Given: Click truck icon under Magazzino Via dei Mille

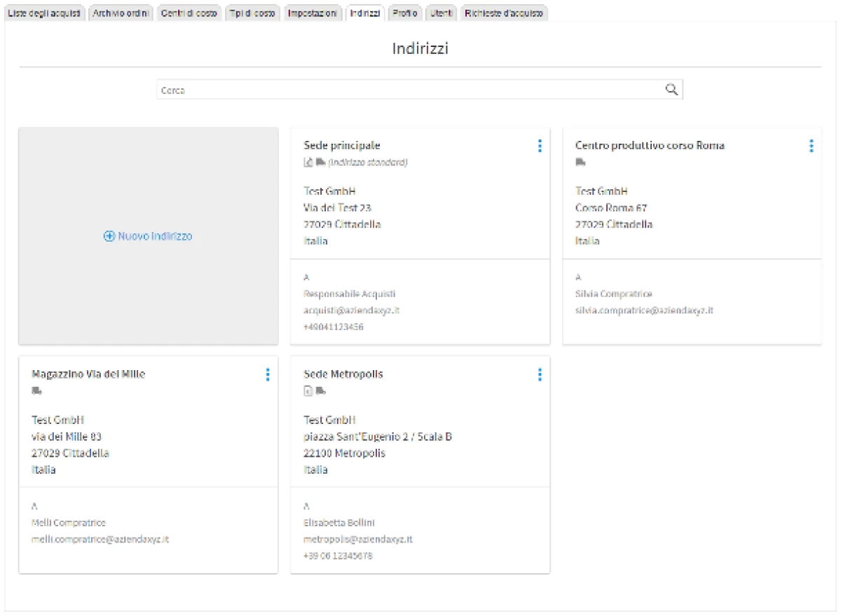Looking at the screenshot, I should coord(36,391).
